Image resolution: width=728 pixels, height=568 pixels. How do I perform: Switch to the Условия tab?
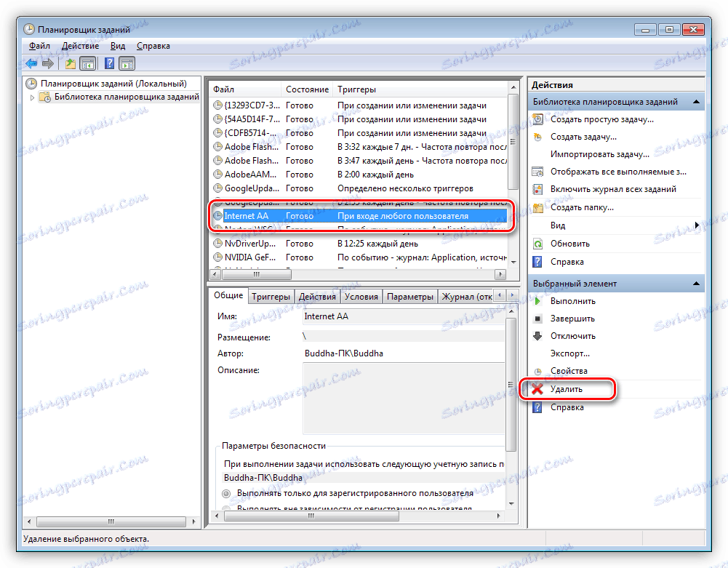pyautogui.click(x=361, y=297)
